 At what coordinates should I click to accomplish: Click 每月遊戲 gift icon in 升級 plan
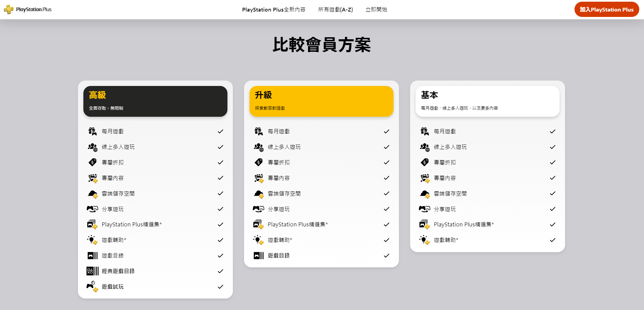[259, 131]
